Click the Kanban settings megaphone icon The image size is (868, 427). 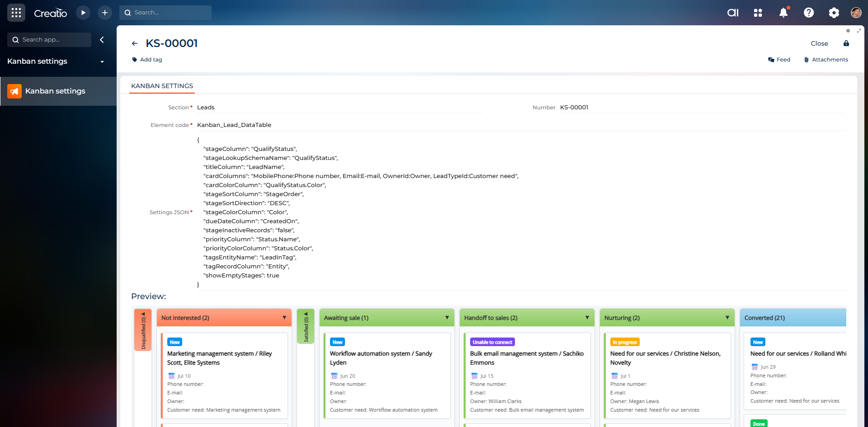pos(14,91)
